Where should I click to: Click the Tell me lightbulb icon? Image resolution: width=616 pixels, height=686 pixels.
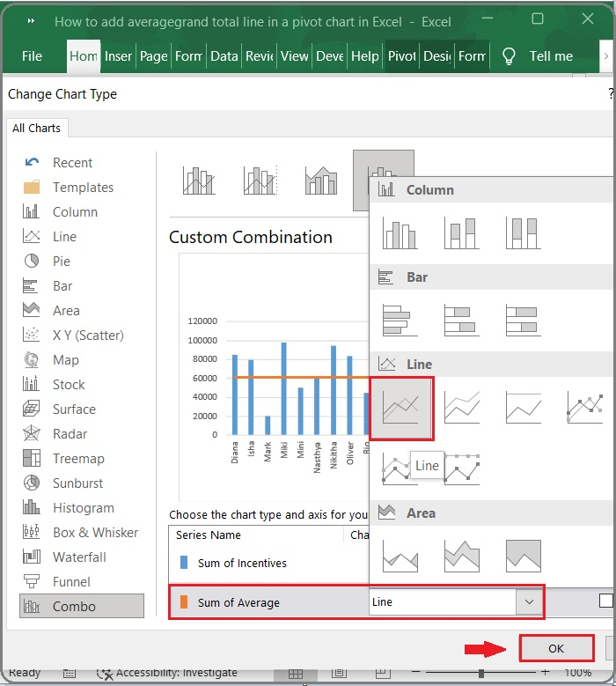[x=509, y=56]
